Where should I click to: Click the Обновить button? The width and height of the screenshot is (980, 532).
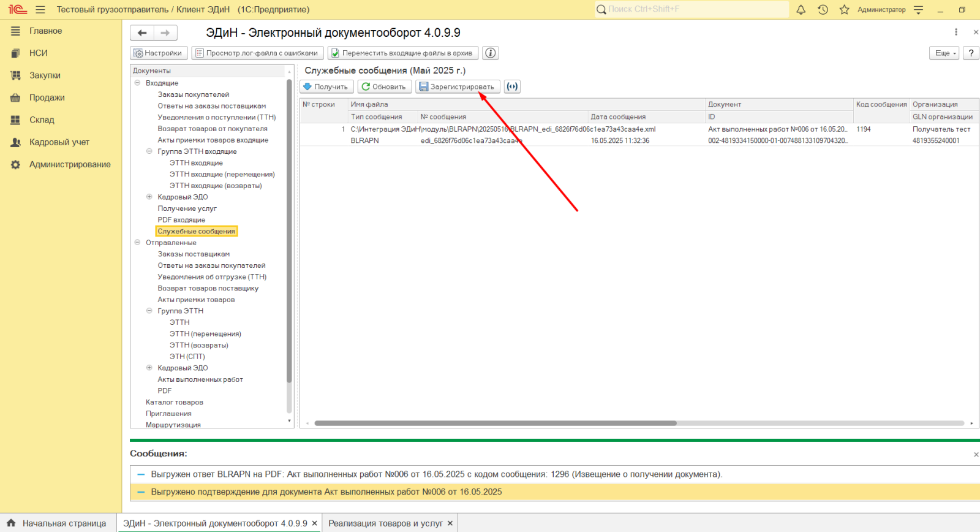[385, 86]
